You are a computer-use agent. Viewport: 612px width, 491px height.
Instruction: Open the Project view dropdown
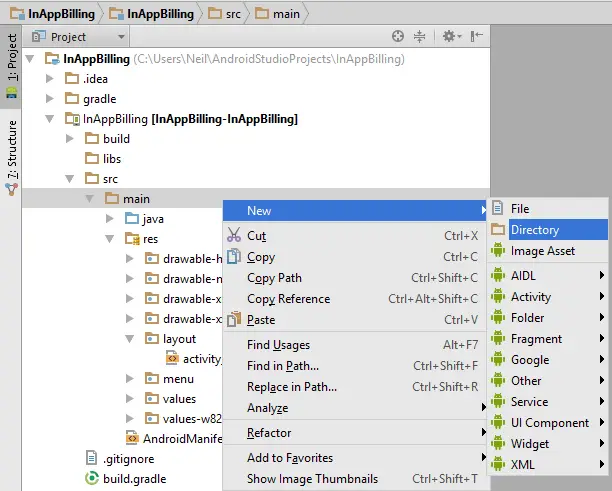(79, 37)
